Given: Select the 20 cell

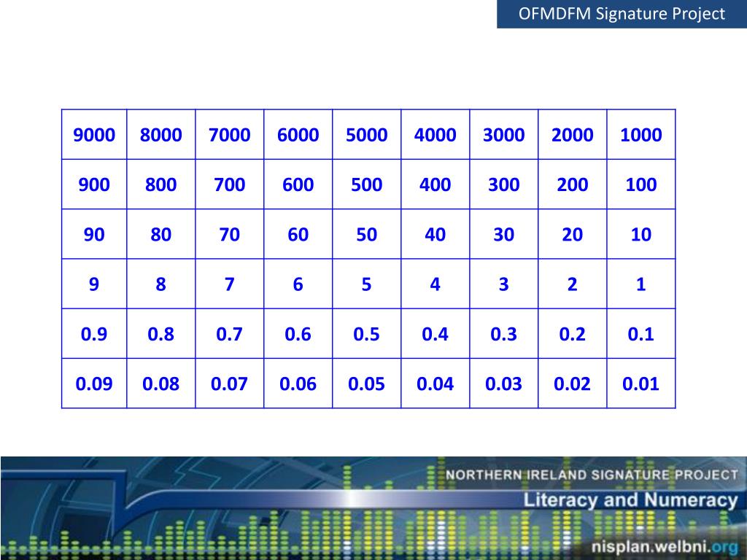Looking at the screenshot, I should 573,234.
